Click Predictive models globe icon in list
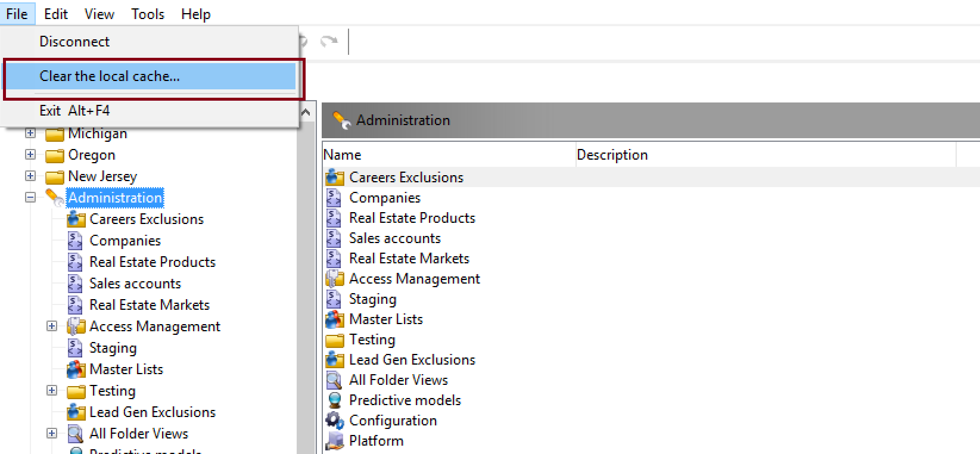Image resolution: width=980 pixels, height=454 pixels. (335, 400)
